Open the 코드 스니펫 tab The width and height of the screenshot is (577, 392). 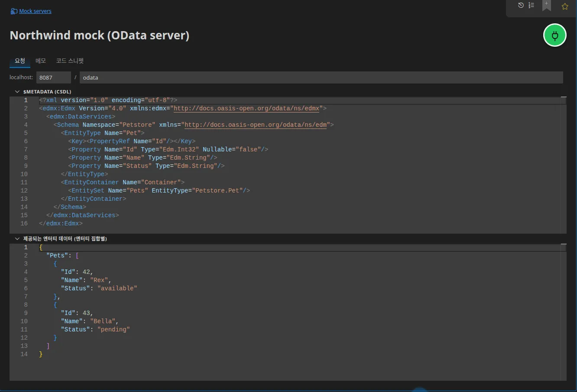[70, 61]
